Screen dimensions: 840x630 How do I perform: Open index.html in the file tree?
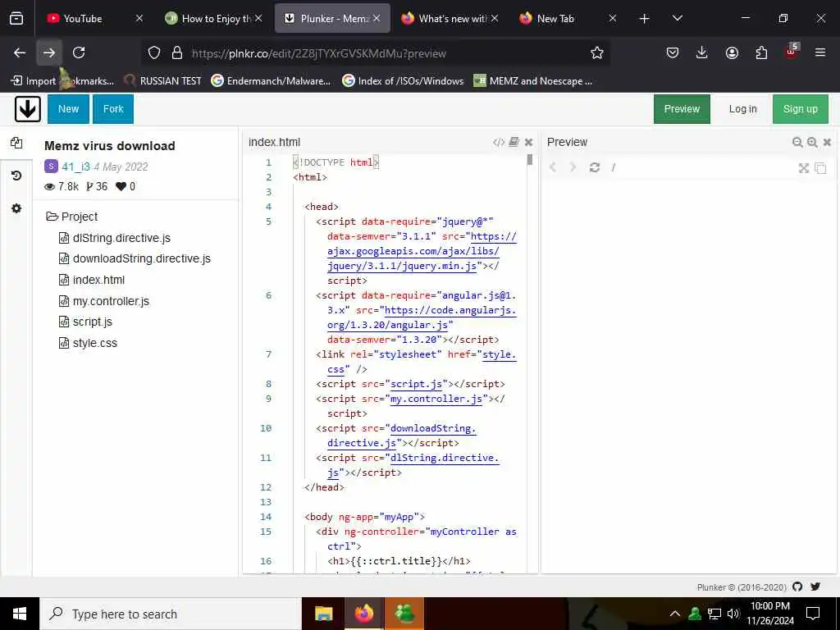coord(98,280)
